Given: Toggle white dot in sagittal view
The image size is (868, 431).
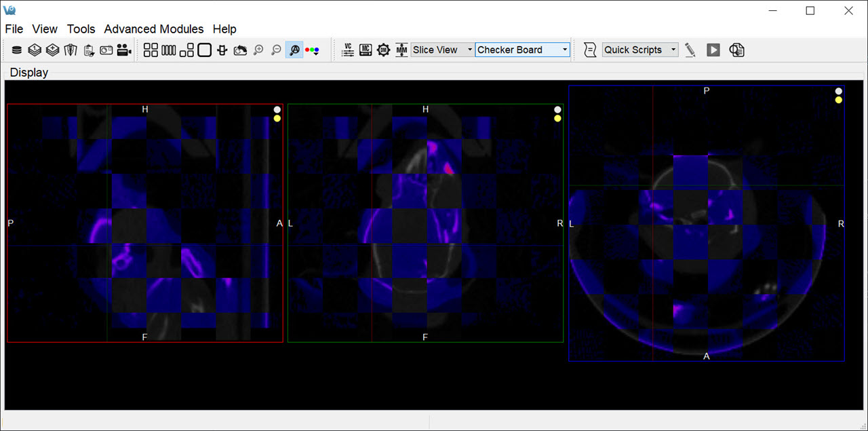Looking at the screenshot, I should (277, 109).
